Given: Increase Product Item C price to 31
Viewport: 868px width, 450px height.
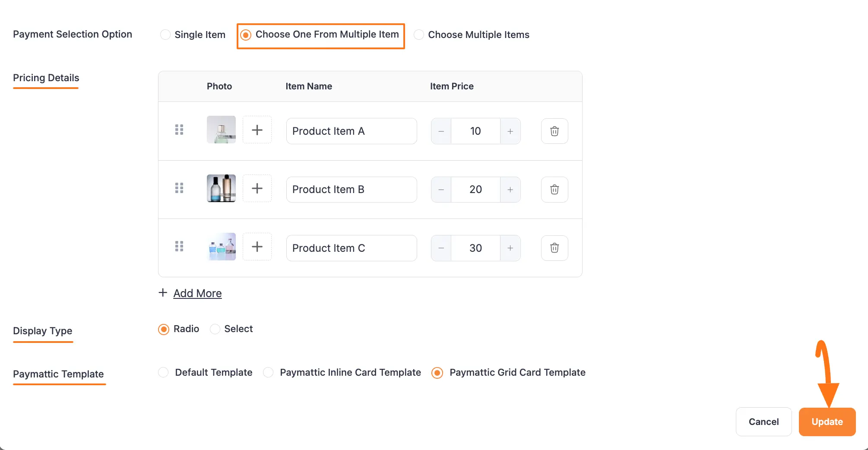Looking at the screenshot, I should point(510,247).
